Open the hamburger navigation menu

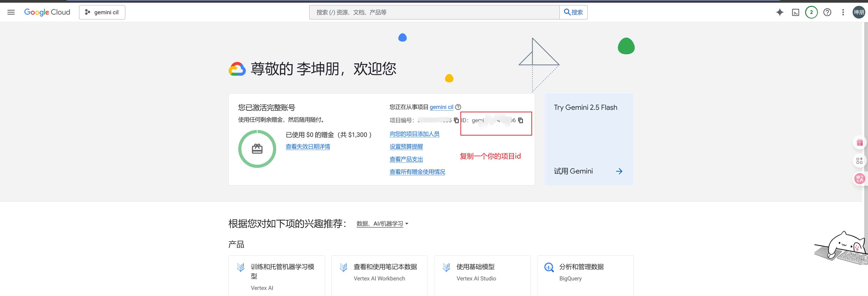click(x=11, y=12)
